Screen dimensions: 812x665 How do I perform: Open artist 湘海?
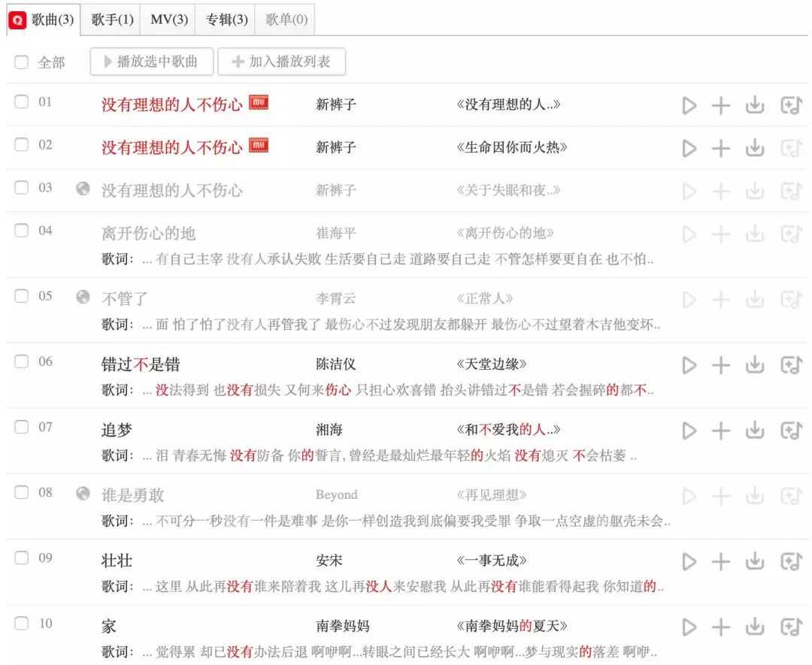point(329,430)
